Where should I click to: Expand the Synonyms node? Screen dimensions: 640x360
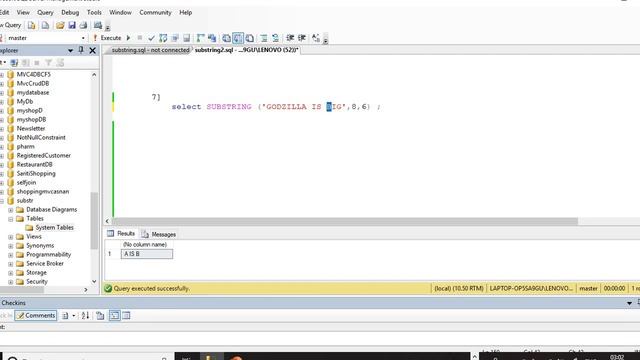pos(11,246)
